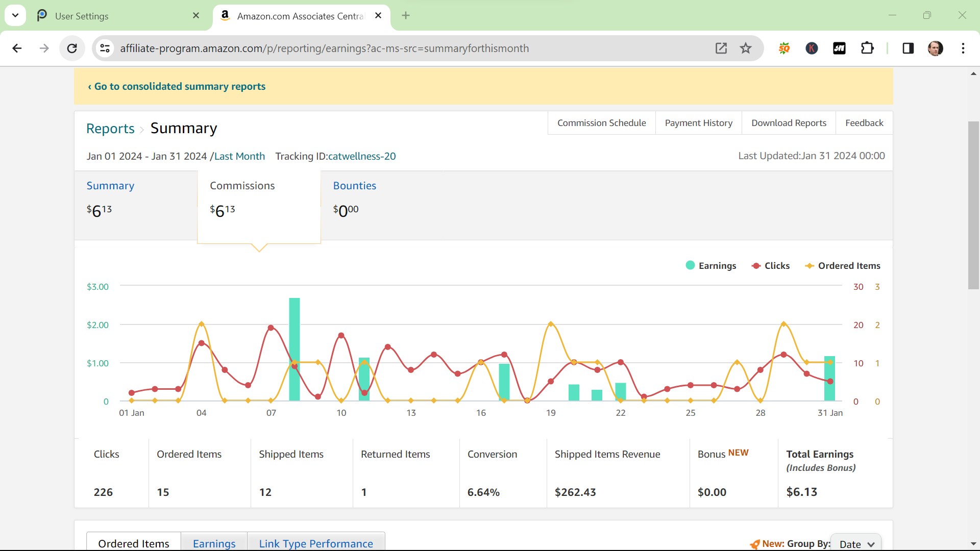Open page in app icon
The width and height of the screenshot is (980, 551).
721,48
